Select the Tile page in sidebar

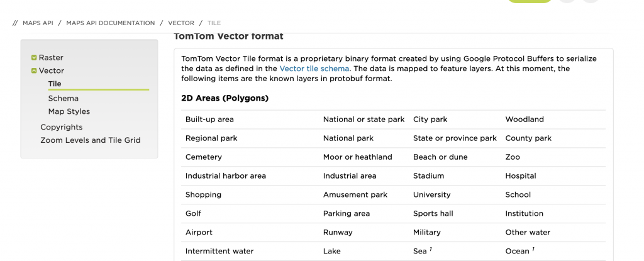click(55, 84)
